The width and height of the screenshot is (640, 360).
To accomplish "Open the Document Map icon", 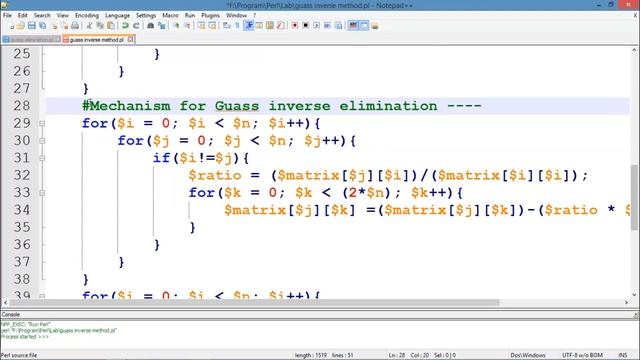I will pyautogui.click(x=270, y=26).
